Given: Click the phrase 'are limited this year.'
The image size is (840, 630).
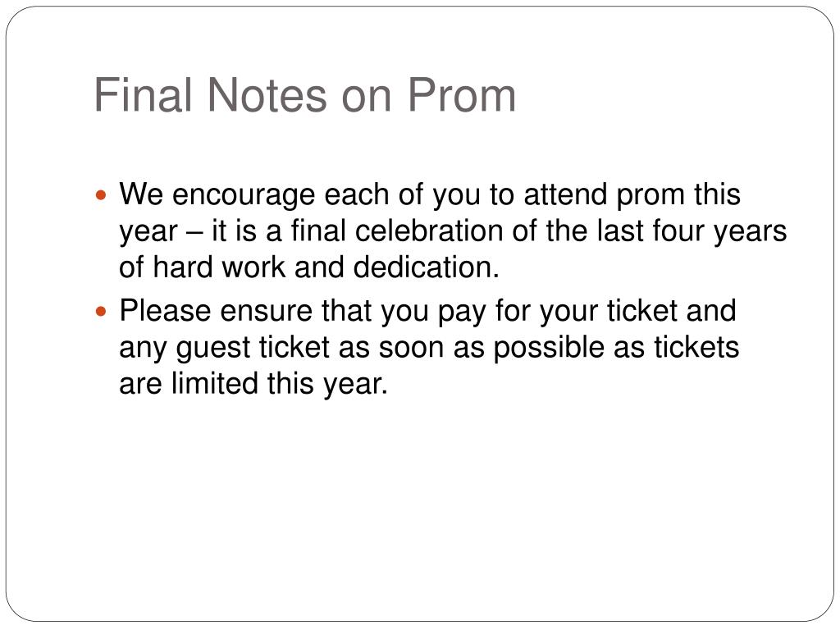Looking at the screenshot, I should (x=253, y=384).
